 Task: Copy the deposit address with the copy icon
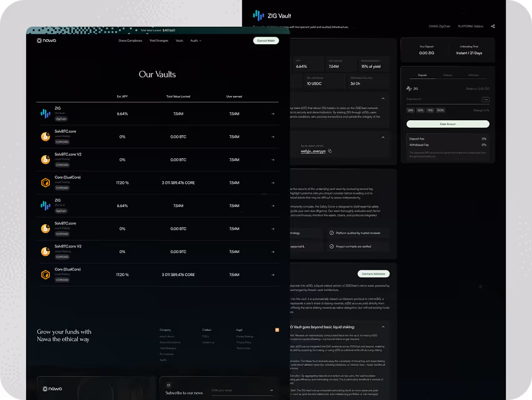(x=330, y=151)
